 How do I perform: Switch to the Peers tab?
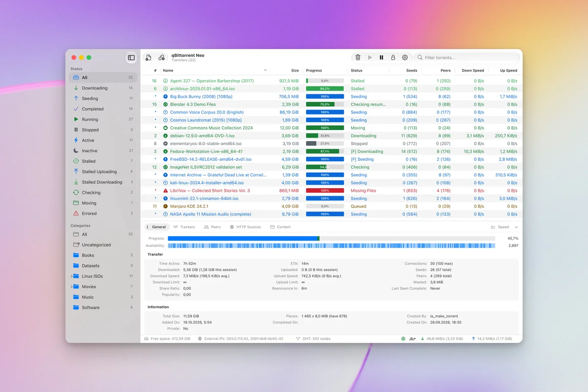point(212,227)
